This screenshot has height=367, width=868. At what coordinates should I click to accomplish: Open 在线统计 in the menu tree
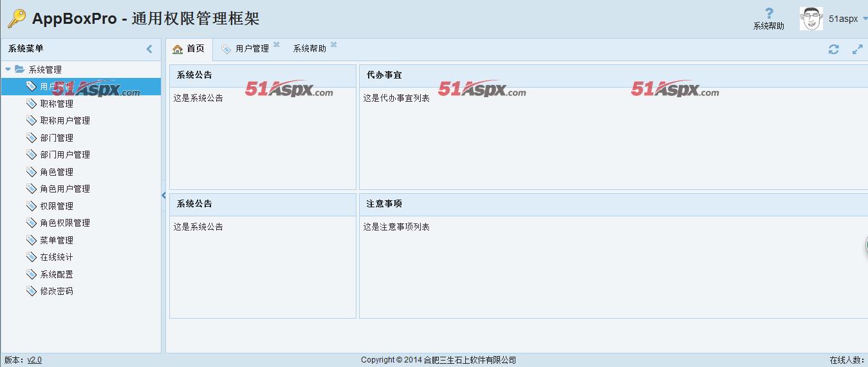(57, 257)
